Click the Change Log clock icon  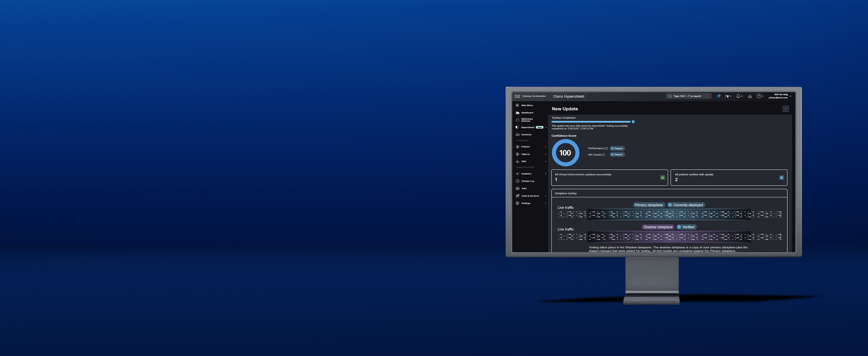coord(518,181)
